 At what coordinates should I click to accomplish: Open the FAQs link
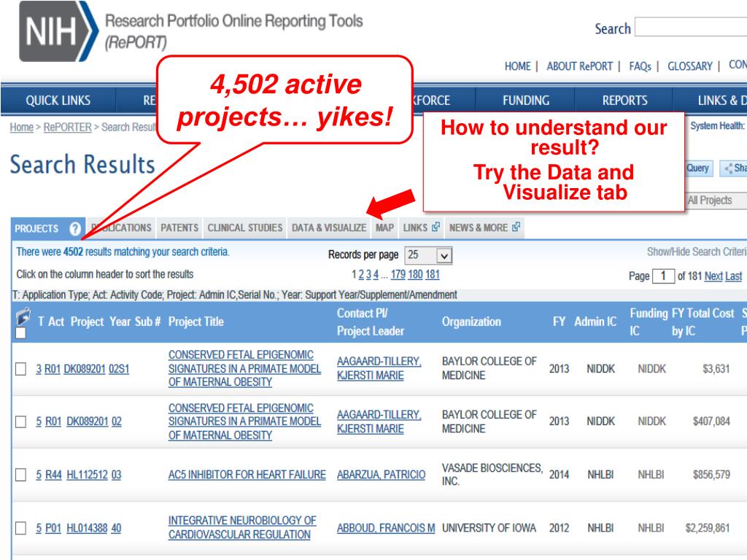640,66
